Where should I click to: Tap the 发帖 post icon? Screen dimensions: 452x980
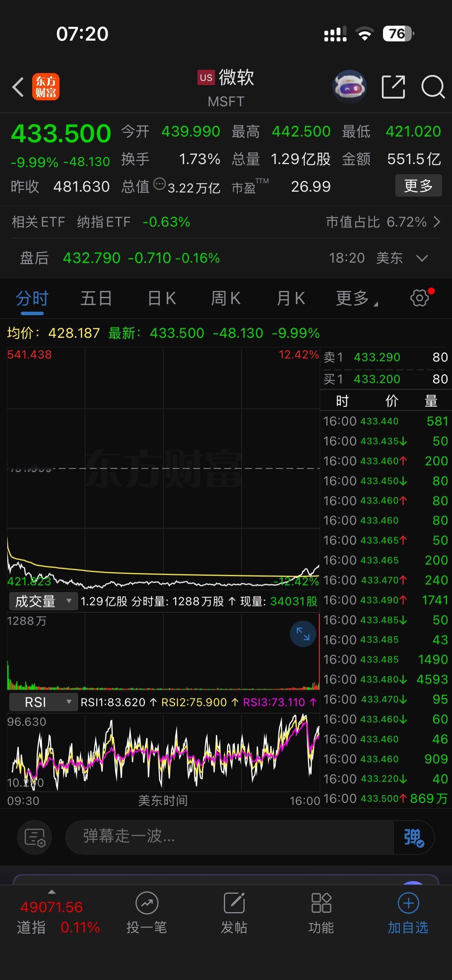pyautogui.click(x=234, y=903)
